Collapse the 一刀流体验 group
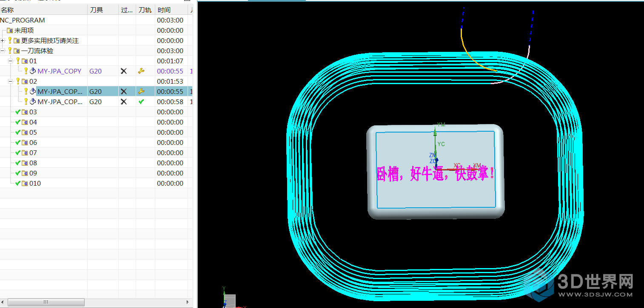644x308 pixels. pyautogui.click(x=3, y=51)
